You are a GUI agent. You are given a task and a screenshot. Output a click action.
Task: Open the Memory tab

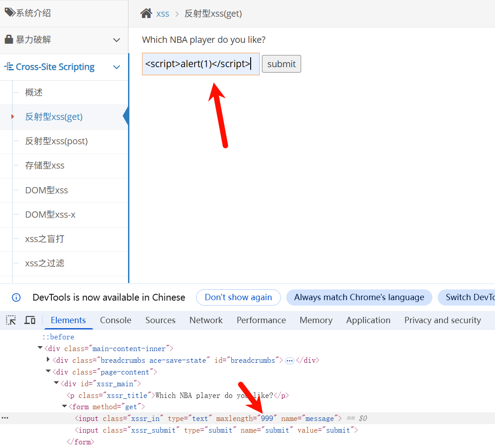pyautogui.click(x=316, y=320)
